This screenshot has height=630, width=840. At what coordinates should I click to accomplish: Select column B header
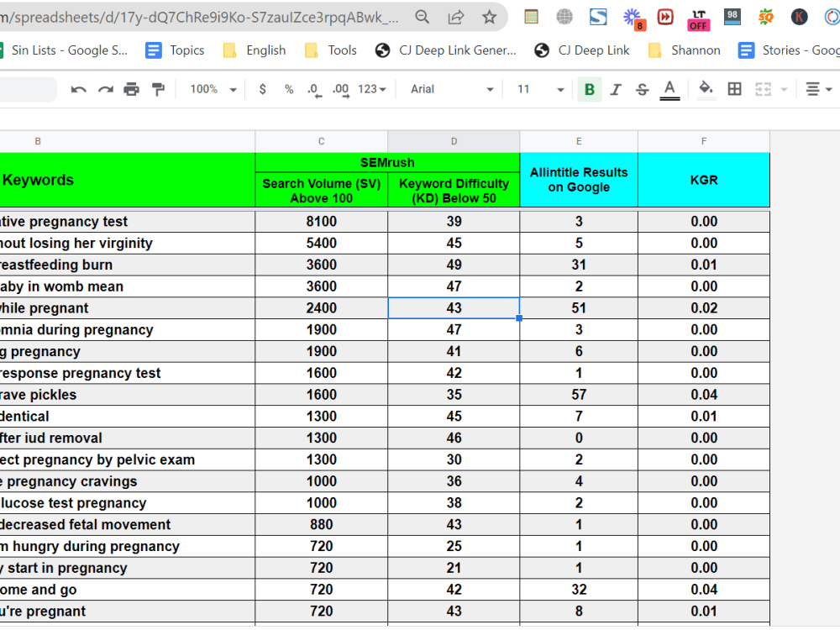pyautogui.click(x=128, y=141)
